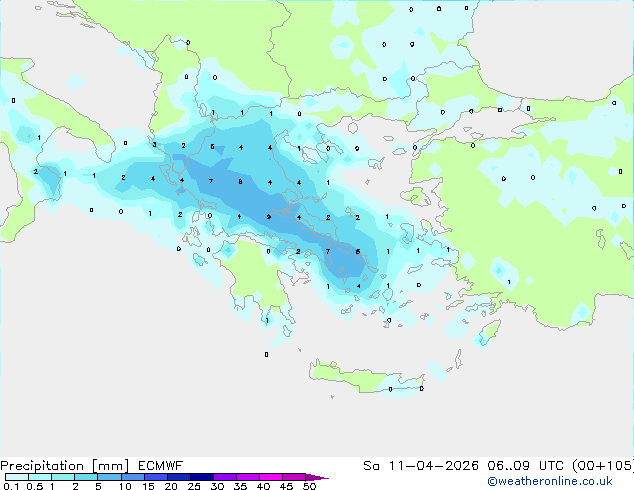Click the legend value label '25'
Viewport: 634px width, 490px height.
click(194, 486)
